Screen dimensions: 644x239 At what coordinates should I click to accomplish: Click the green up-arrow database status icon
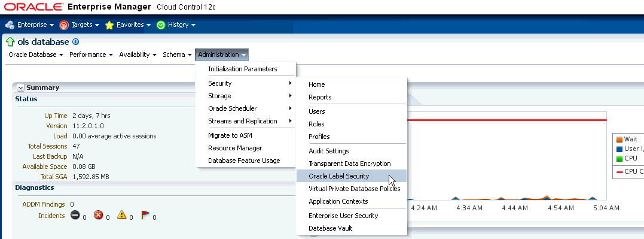(10, 42)
